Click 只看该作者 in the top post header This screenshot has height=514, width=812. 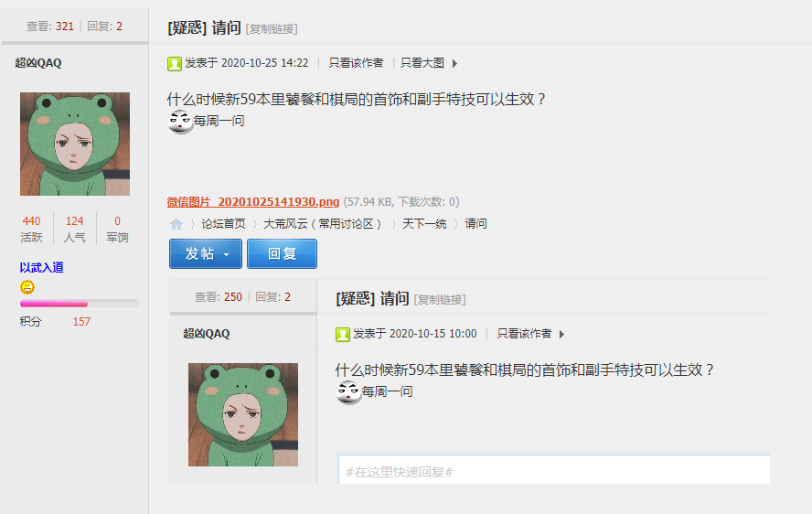[357, 63]
